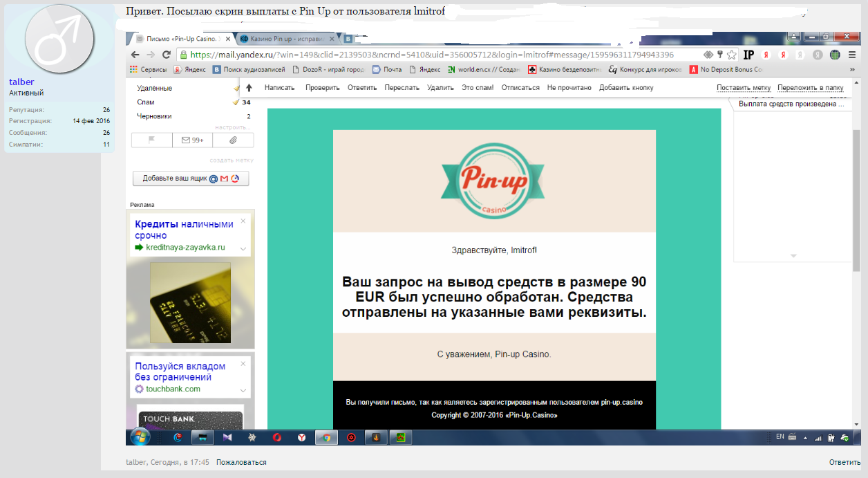Click Ответить under the forum post
The width and height of the screenshot is (868, 478).
point(845,462)
